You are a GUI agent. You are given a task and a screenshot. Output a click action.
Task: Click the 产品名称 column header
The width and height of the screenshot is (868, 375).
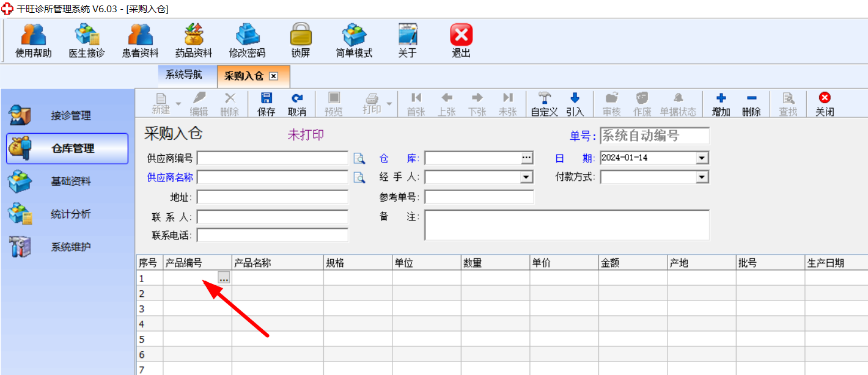(278, 263)
